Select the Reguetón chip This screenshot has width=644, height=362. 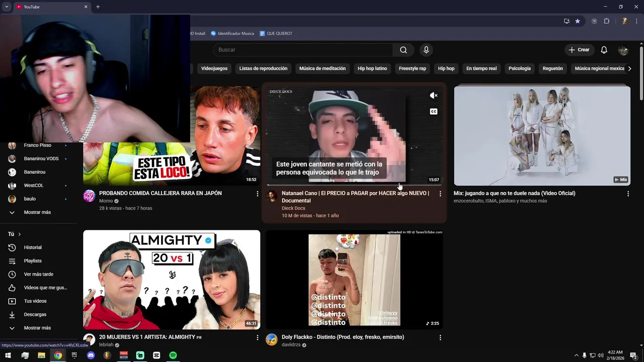click(553, 68)
